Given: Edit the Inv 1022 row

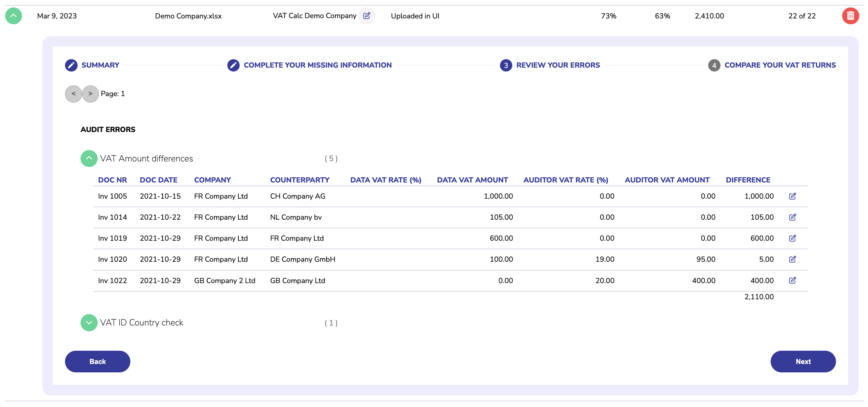Looking at the screenshot, I should [x=792, y=280].
